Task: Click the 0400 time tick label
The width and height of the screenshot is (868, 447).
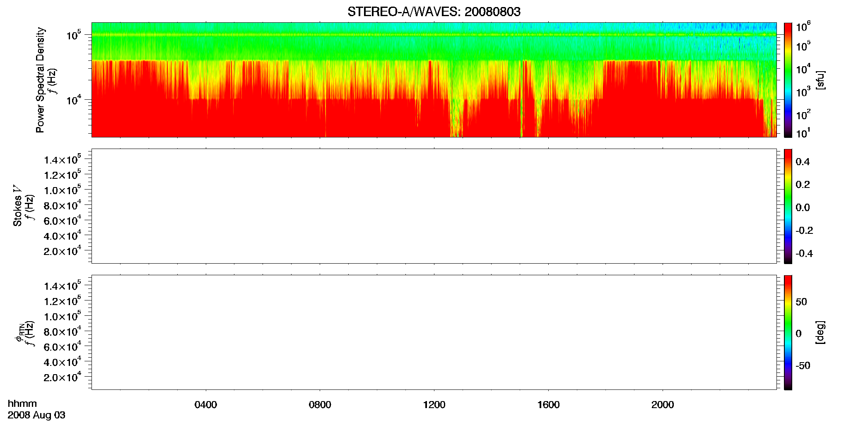Action: coord(206,405)
